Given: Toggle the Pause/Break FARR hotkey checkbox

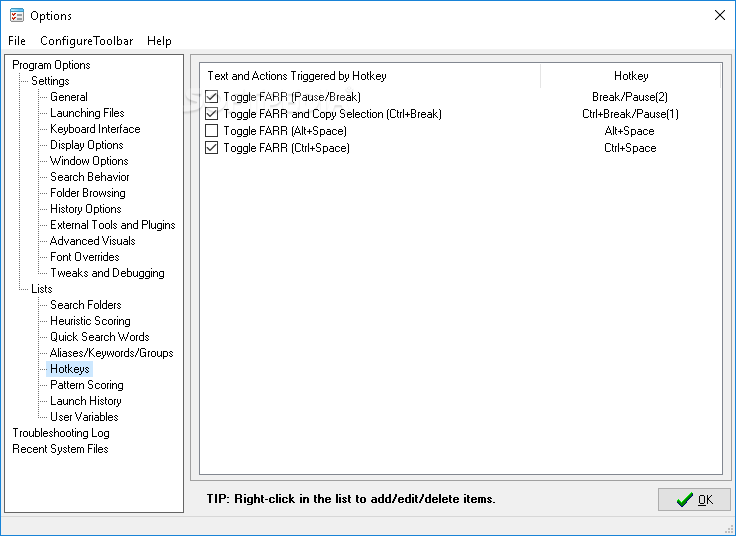Looking at the screenshot, I should (x=212, y=97).
